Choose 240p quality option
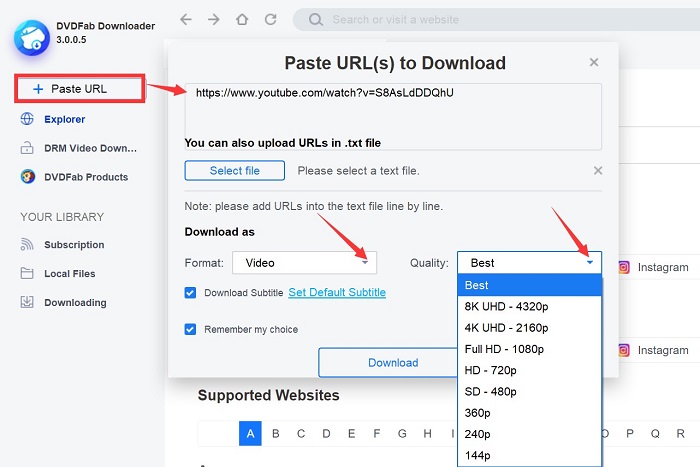The image size is (700, 467). click(529, 434)
